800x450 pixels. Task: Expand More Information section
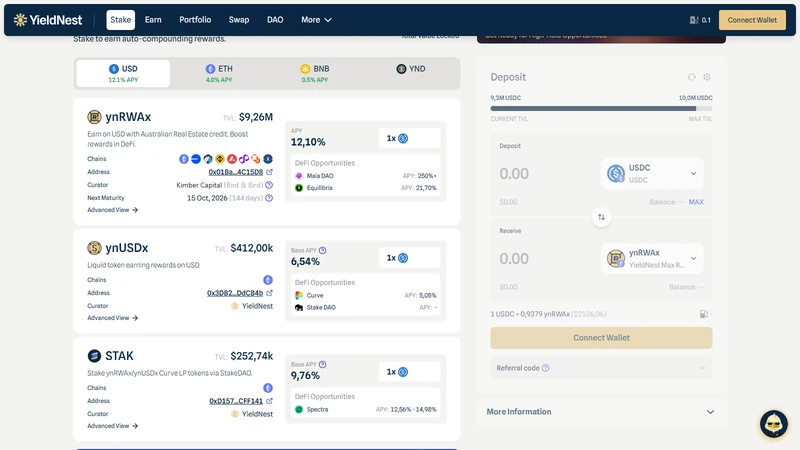(601, 412)
